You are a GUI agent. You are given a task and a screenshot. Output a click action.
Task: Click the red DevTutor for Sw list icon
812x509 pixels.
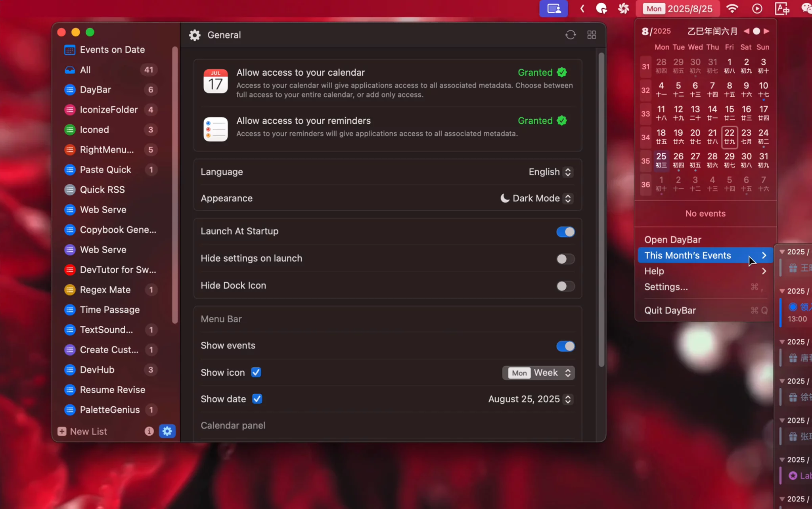[70, 270]
